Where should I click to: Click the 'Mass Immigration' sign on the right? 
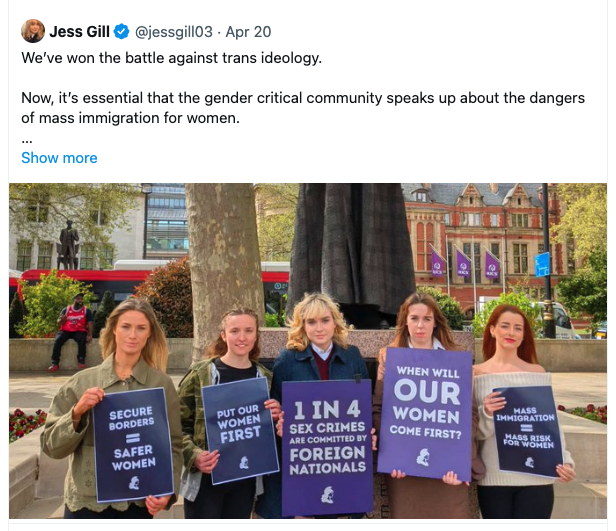[x=528, y=431]
